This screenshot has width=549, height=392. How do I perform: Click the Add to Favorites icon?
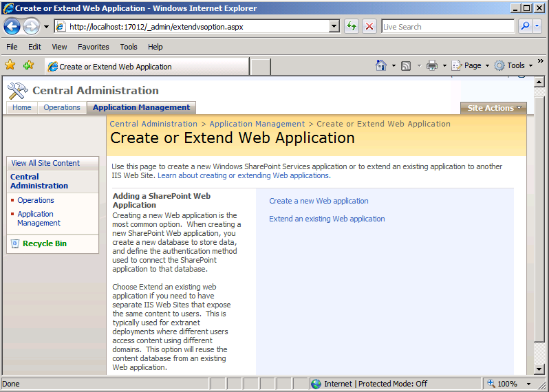point(28,65)
